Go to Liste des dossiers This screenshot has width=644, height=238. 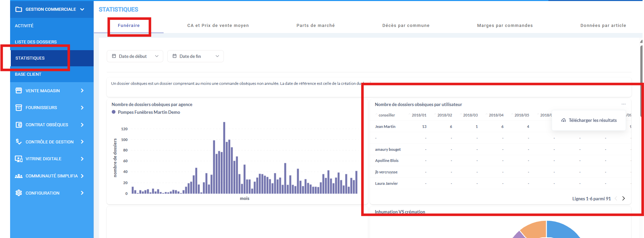click(x=36, y=42)
